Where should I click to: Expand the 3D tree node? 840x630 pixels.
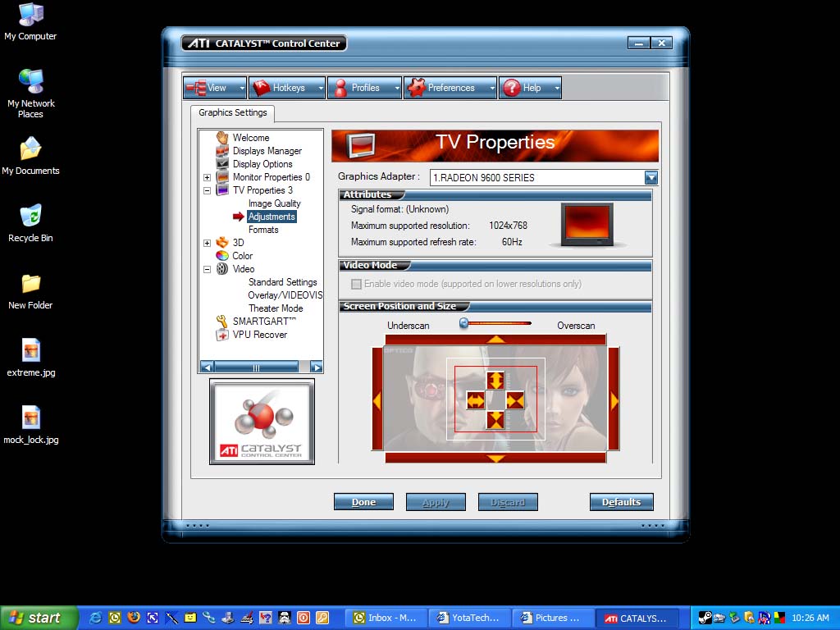point(208,243)
